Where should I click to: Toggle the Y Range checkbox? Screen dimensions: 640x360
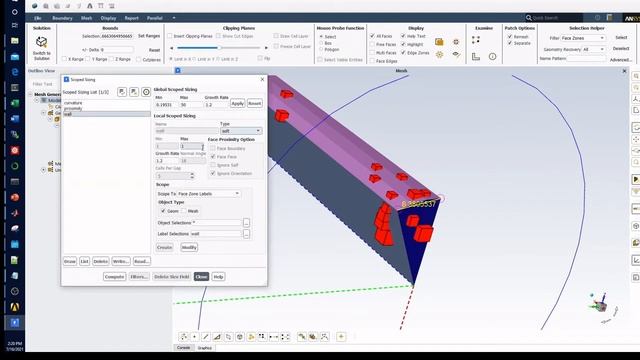[x=88, y=59]
